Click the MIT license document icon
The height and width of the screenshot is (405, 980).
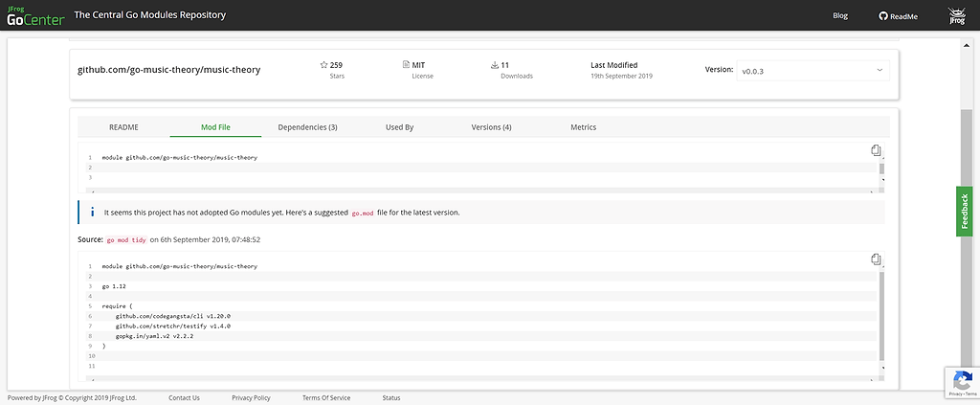pyautogui.click(x=406, y=64)
